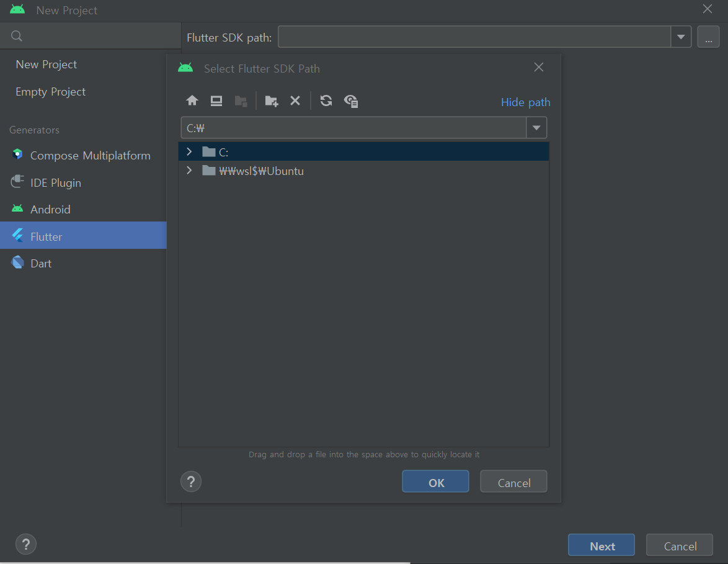Close the Select Flutter SDK Path dialog
The height and width of the screenshot is (564, 728).
pyautogui.click(x=539, y=68)
